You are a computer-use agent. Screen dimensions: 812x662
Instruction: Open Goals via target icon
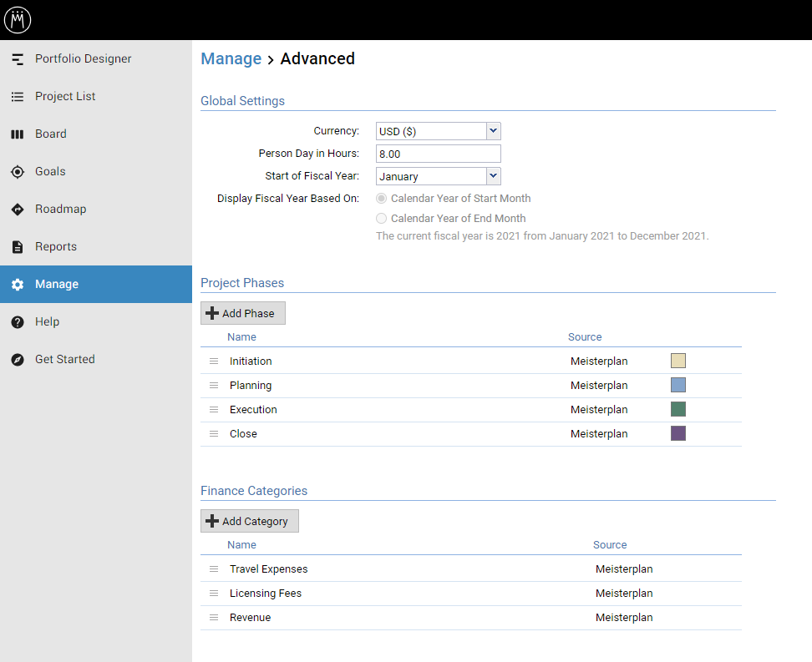[18, 172]
